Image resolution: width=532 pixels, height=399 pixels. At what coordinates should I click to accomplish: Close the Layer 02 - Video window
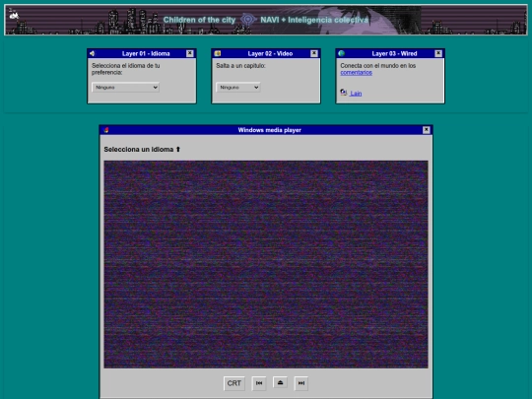[x=314, y=53]
